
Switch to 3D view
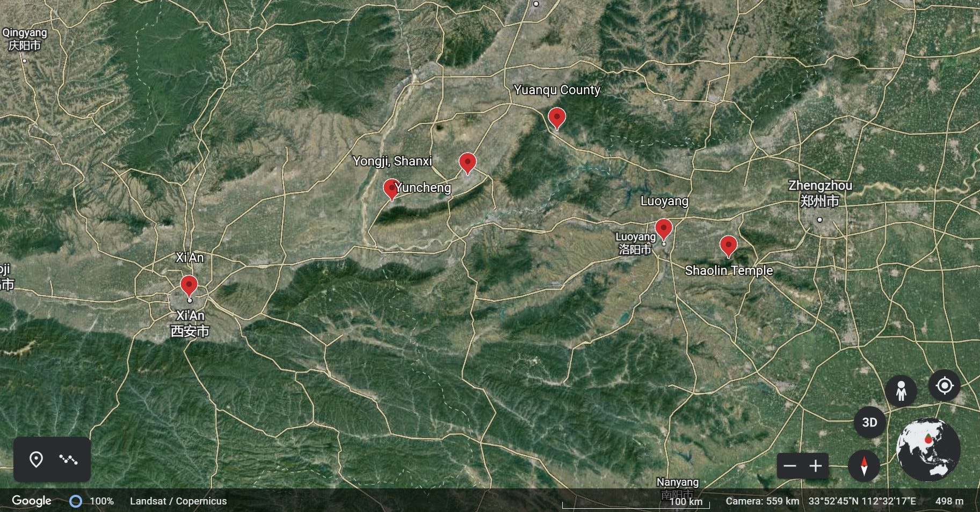pyautogui.click(x=870, y=422)
